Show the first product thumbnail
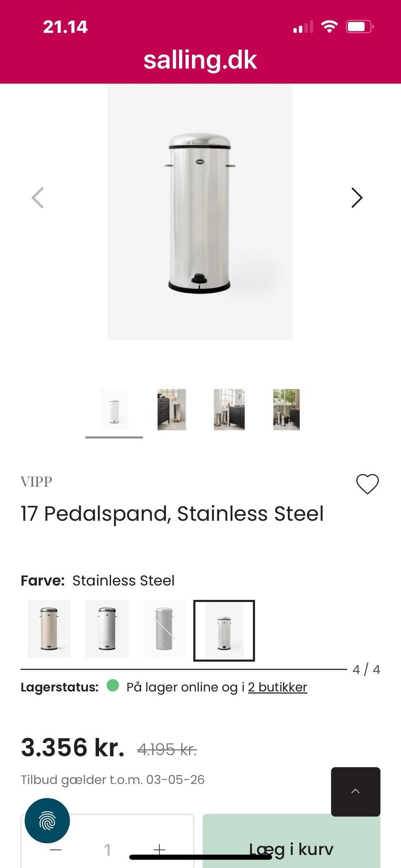 point(114,410)
